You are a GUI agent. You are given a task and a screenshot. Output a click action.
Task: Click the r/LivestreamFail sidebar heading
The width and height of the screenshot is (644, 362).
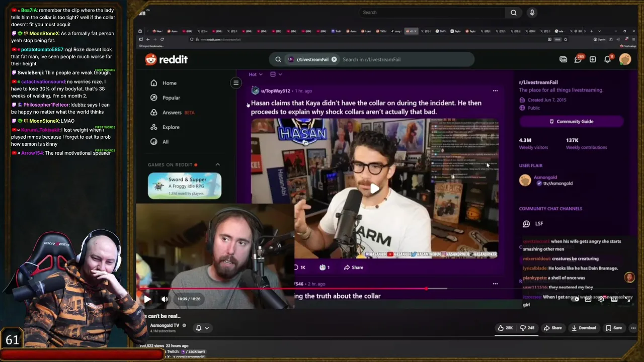538,82
